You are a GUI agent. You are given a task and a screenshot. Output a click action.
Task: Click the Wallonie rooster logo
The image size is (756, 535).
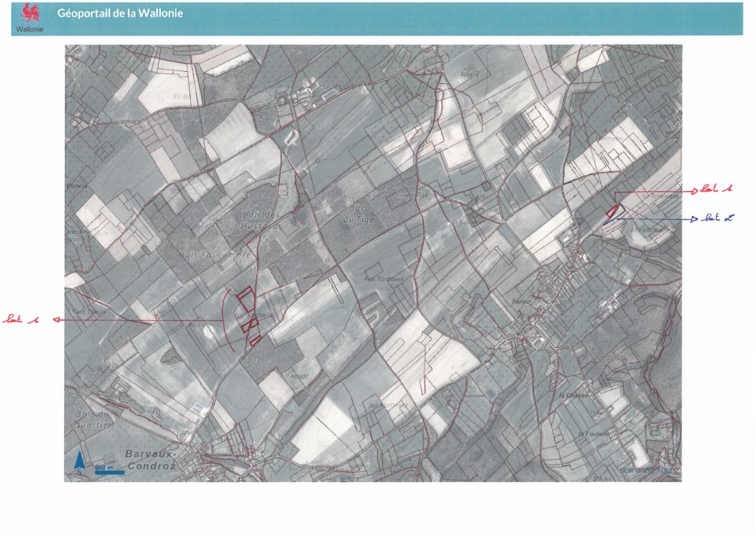click(x=29, y=13)
